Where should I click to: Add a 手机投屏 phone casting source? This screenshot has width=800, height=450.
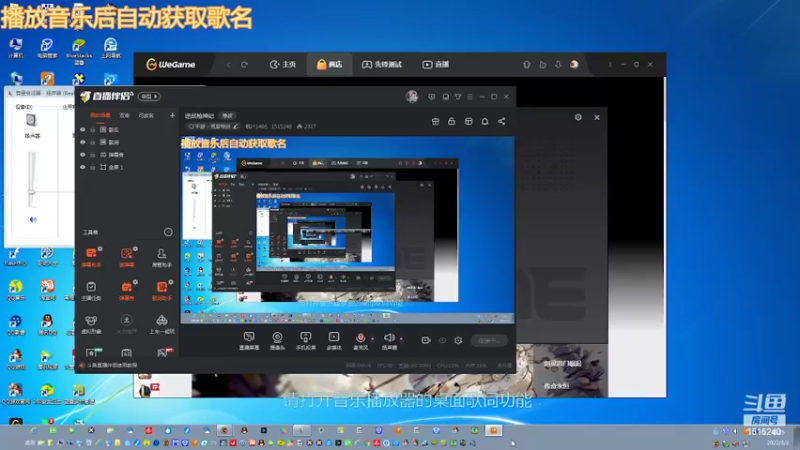[306, 341]
